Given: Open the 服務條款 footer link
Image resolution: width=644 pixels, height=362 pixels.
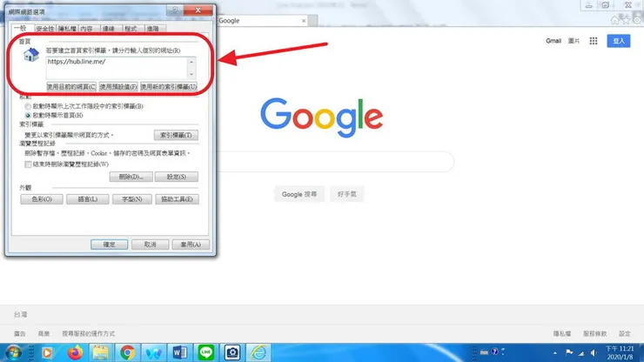Looking at the screenshot, I should pyautogui.click(x=594, y=333).
